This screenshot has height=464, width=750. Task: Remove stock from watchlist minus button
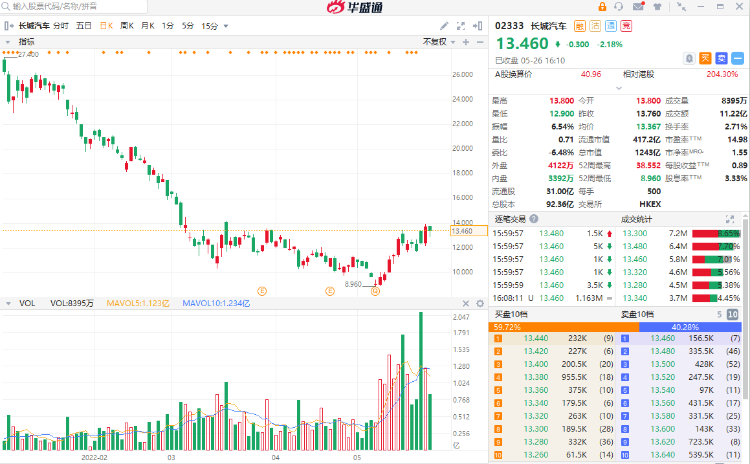coord(738,58)
